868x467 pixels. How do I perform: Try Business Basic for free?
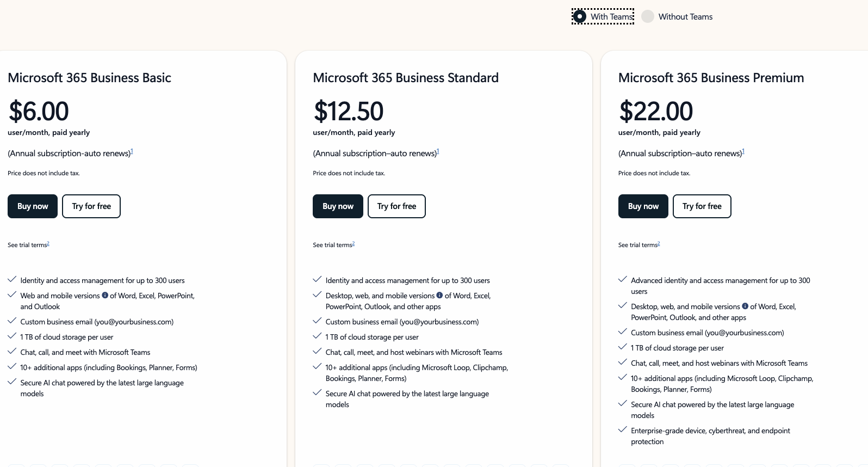pos(91,206)
